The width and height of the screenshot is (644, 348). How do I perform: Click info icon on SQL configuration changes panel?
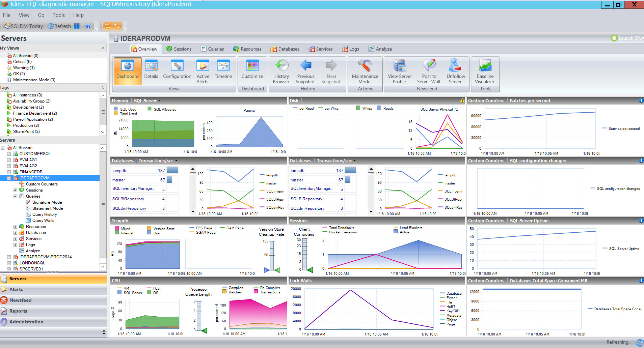[x=641, y=161]
